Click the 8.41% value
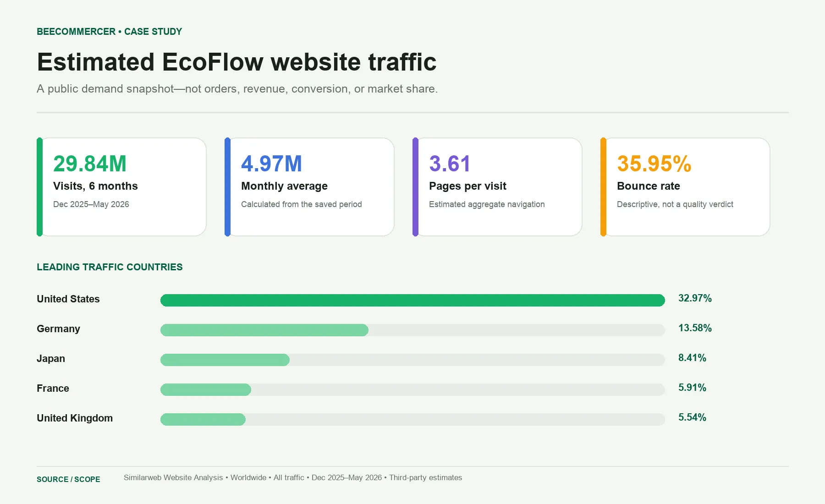Screen dimensions: 825x504 pos(692,358)
